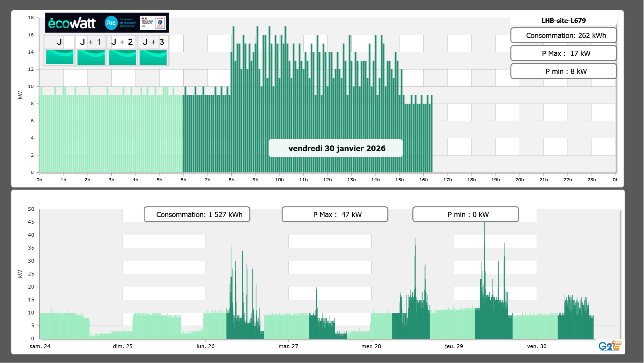Click the écowatt logo
Screen dimensions: 644x363
click(72, 23)
